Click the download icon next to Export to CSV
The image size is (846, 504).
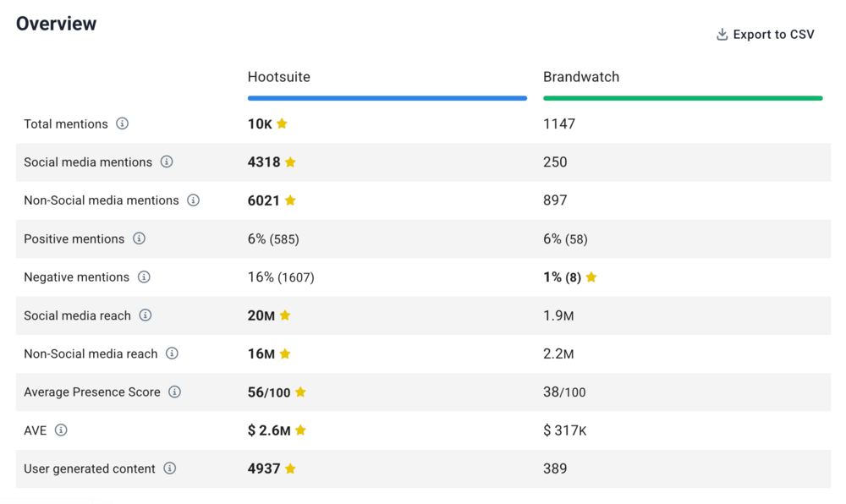point(722,34)
